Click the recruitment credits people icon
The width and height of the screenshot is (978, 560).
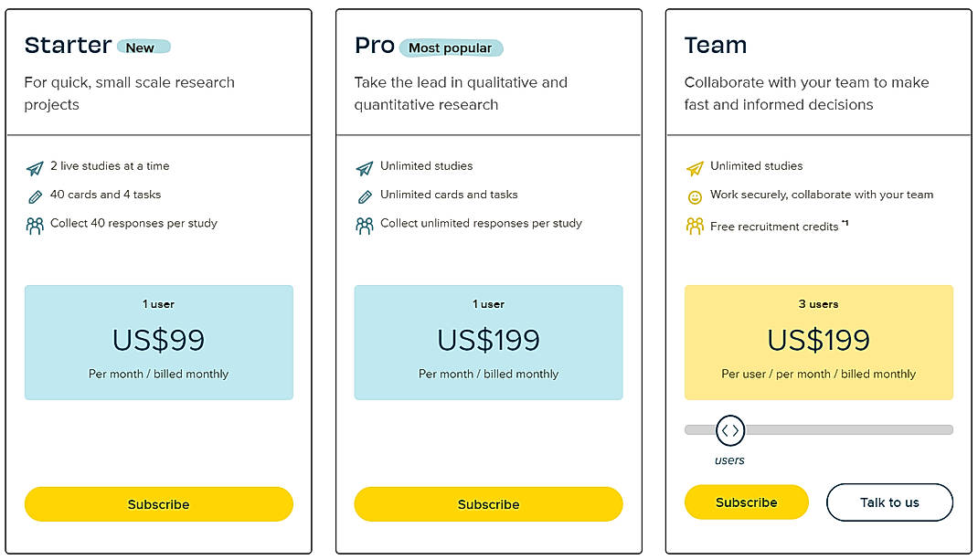click(x=696, y=226)
